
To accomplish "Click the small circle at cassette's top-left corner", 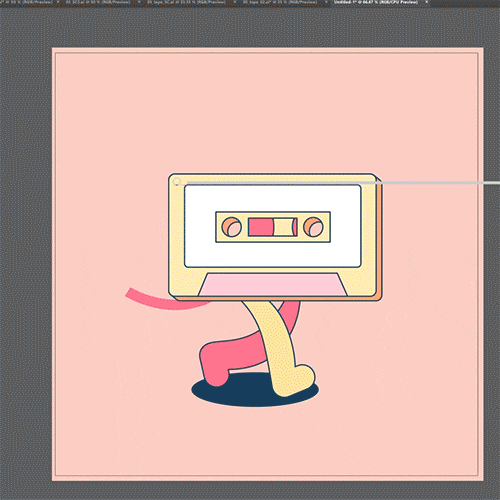I will [177, 181].
